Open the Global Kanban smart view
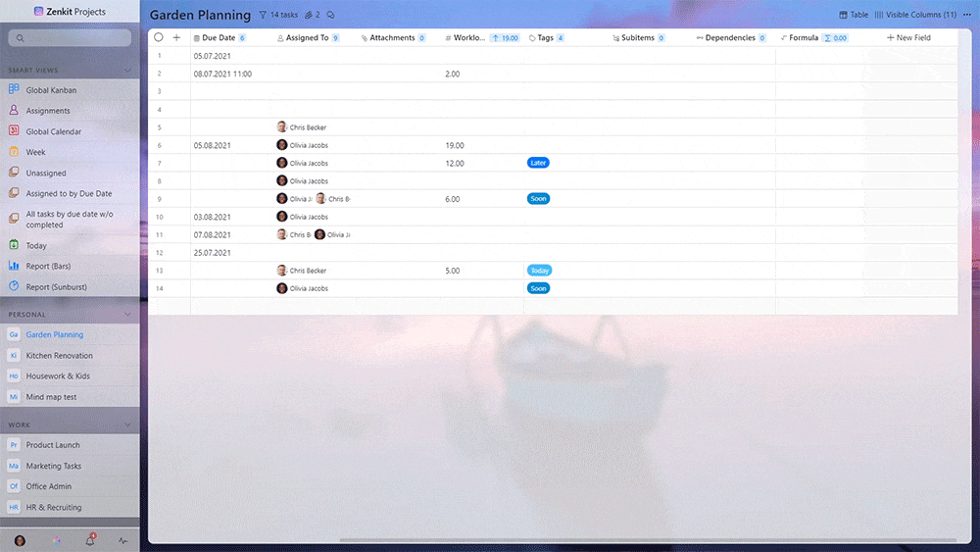 click(x=51, y=90)
